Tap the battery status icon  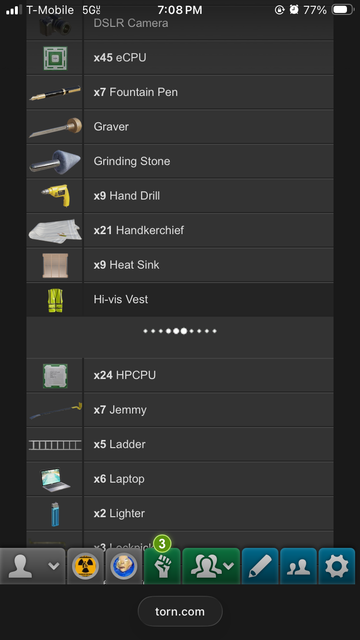pos(342,10)
